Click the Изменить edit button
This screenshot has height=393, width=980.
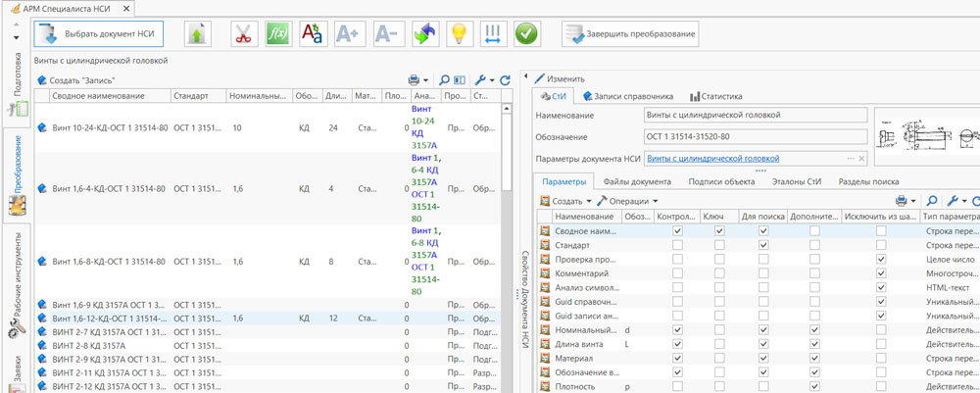(x=560, y=79)
